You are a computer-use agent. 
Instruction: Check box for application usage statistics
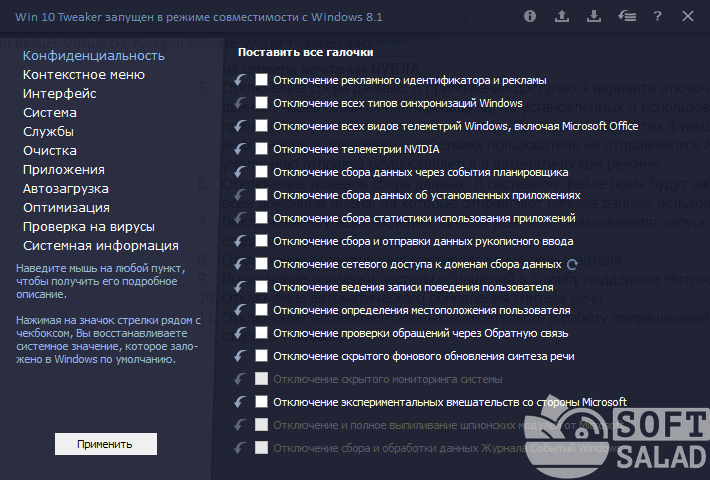[261, 218]
